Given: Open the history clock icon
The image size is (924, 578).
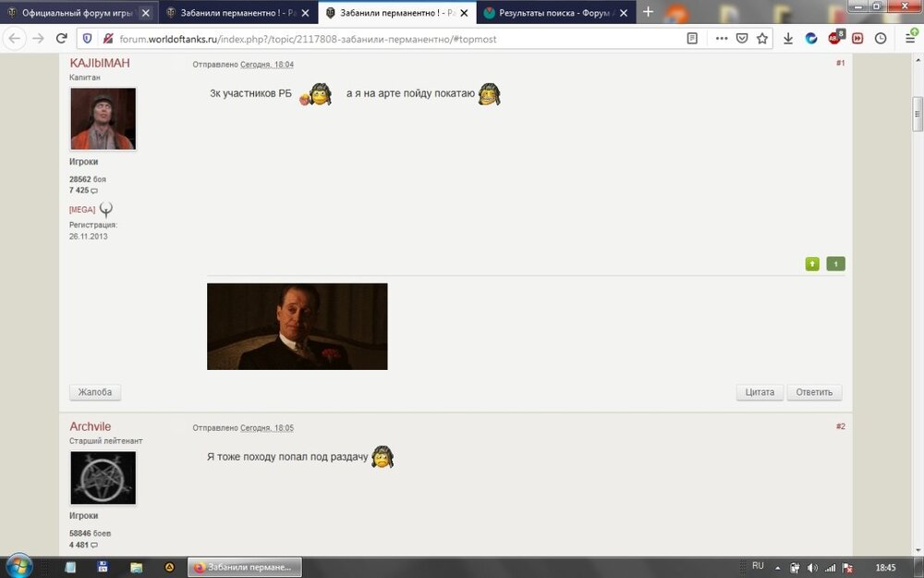Looking at the screenshot, I should pyautogui.click(x=881, y=38).
